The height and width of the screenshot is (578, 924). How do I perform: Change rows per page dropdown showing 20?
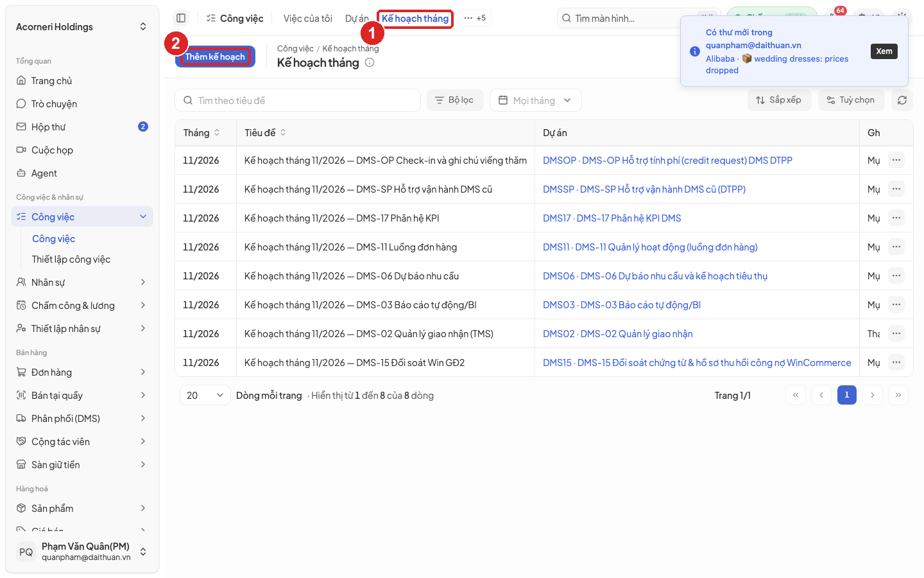[205, 396]
